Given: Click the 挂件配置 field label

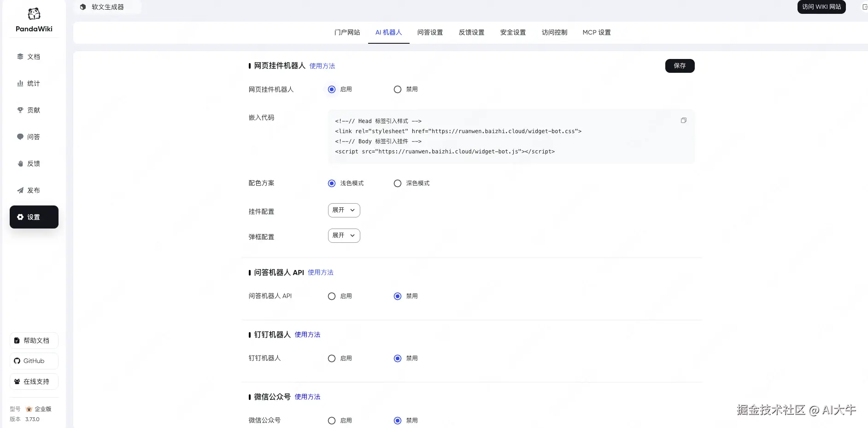Looking at the screenshot, I should pyautogui.click(x=262, y=211).
